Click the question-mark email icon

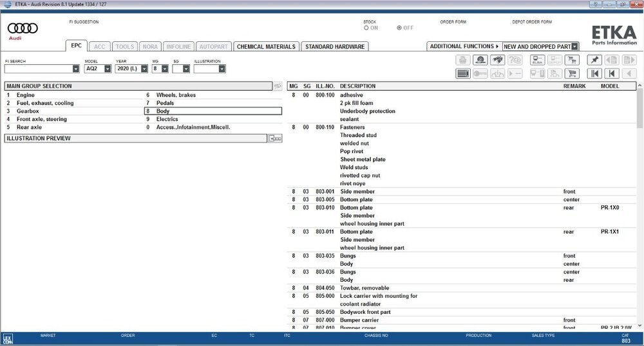pyautogui.click(x=515, y=60)
